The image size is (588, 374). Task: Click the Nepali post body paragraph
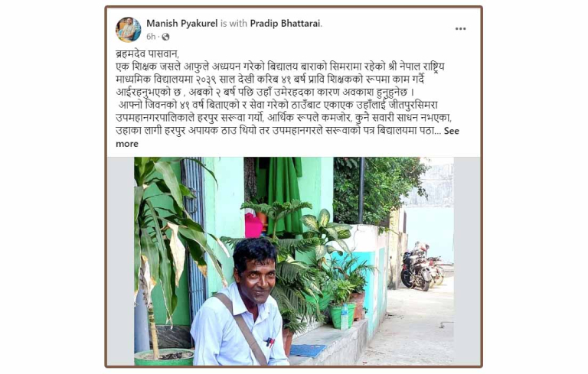click(287, 98)
